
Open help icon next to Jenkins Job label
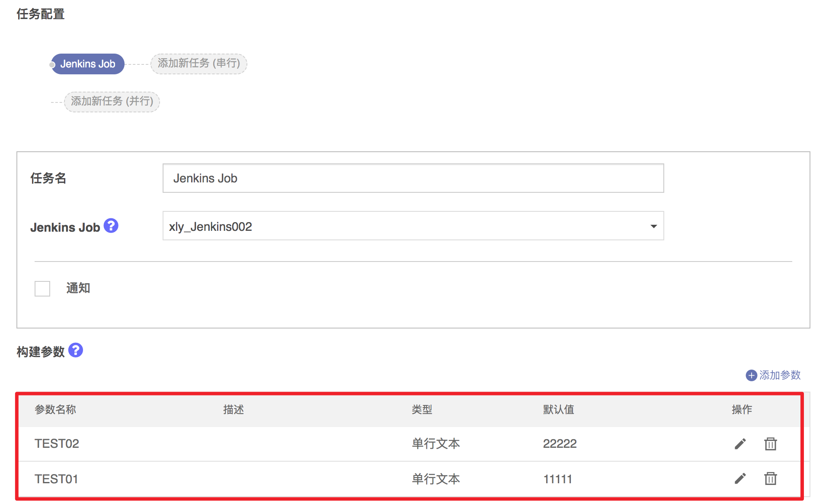pyautogui.click(x=111, y=226)
